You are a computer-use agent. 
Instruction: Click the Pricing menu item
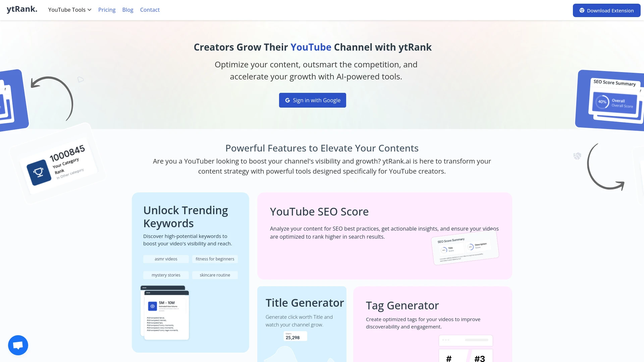[x=107, y=10]
